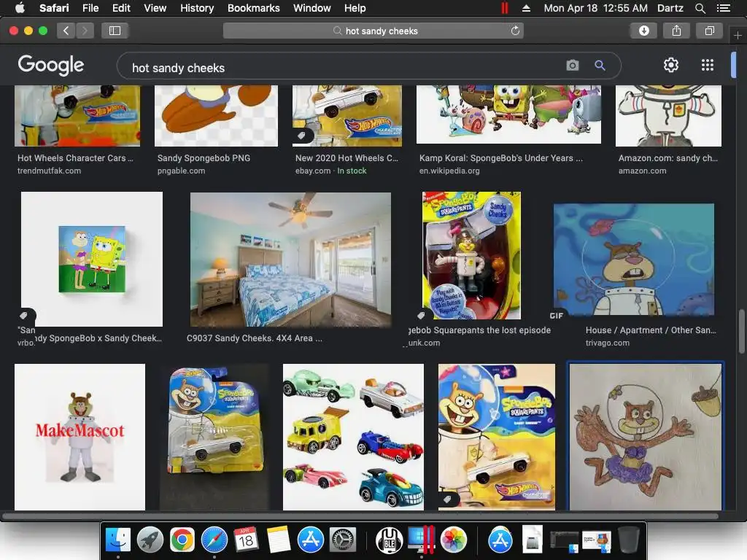The width and height of the screenshot is (747, 560).
Task: Open Finder from the Dock
Action: coord(117,540)
